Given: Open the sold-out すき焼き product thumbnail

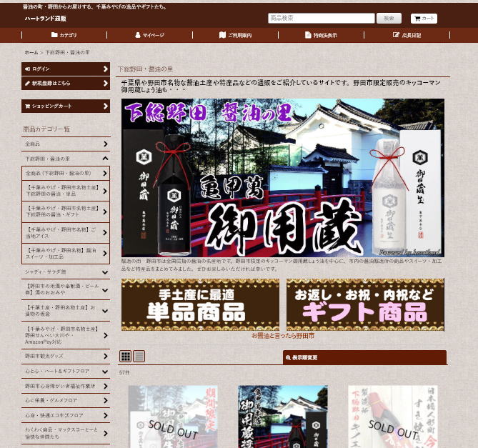Looking at the screenshot, I should pyautogui.click(x=393, y=417).
